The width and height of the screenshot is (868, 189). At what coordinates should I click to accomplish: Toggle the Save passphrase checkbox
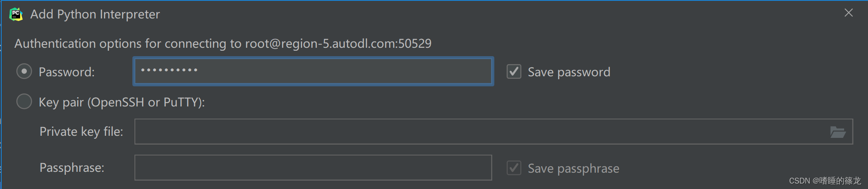pyautogui.click(x=514, y=168)
